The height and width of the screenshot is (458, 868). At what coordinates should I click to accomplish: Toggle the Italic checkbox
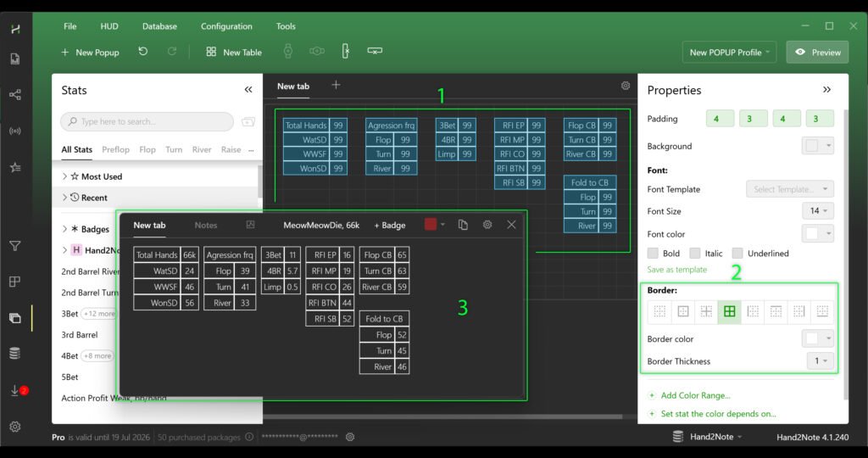coord(695,253)
